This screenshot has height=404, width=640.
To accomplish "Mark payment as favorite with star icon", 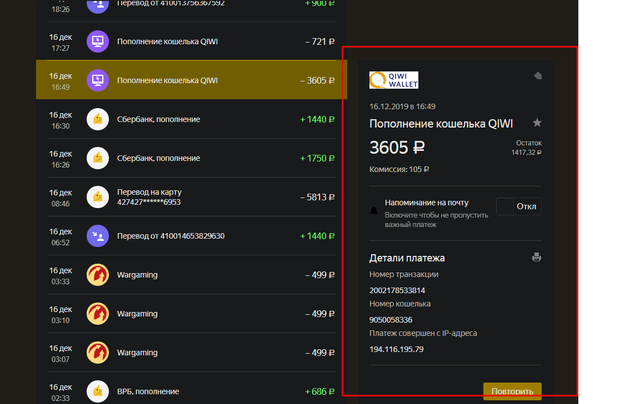I will point(537,122).
